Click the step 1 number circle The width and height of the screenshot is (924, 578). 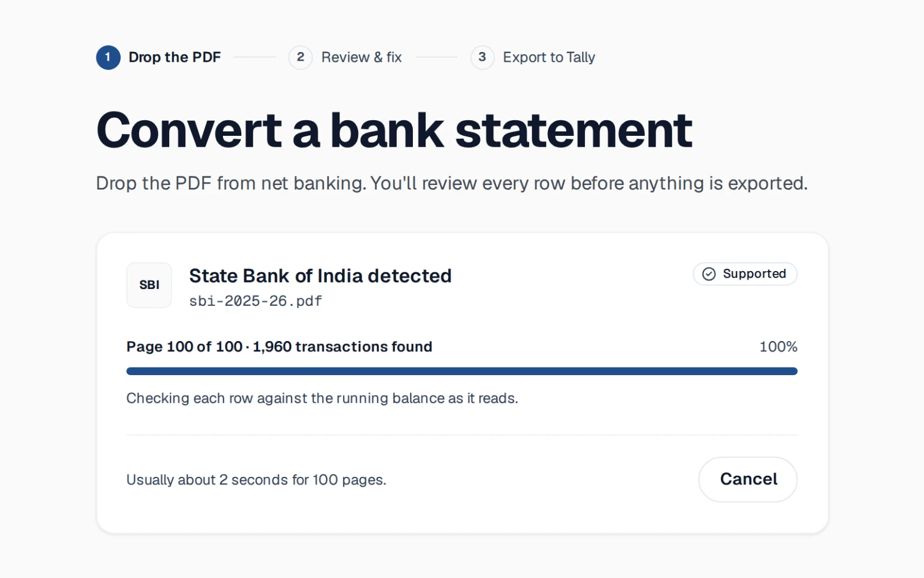coord(108,57)
